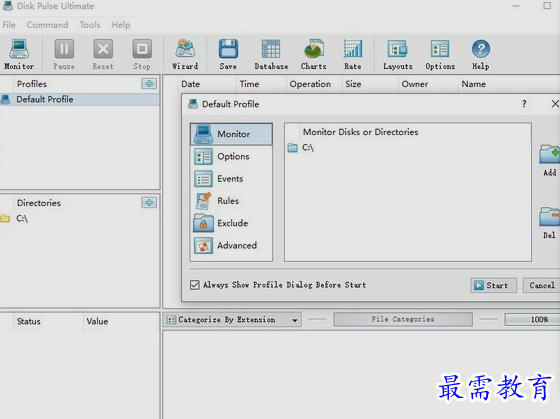Select C:\ in Monitor Disks or Directories list
This screenshot has height=419, width=560.
308,148
